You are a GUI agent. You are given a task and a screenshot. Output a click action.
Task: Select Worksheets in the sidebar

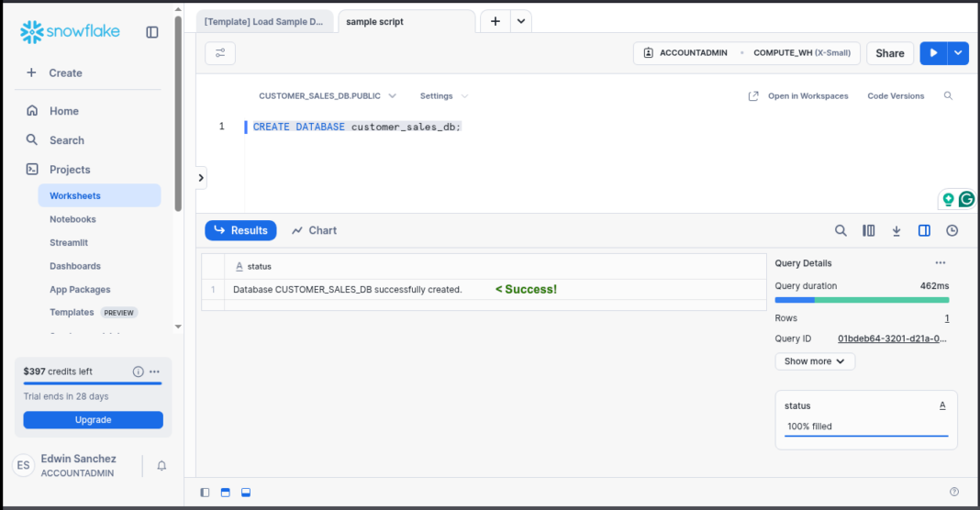pos(99,195)
